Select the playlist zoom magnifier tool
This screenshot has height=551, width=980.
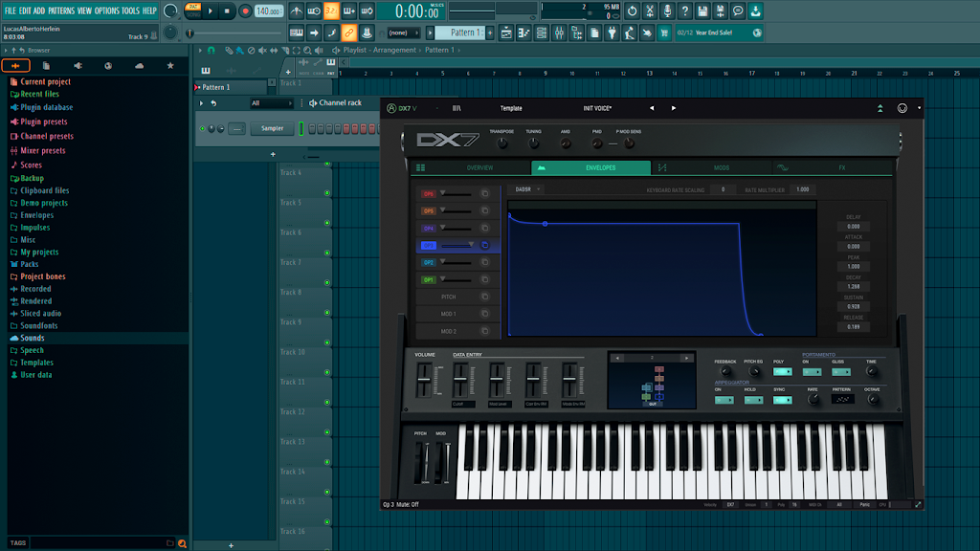[307, 50]
